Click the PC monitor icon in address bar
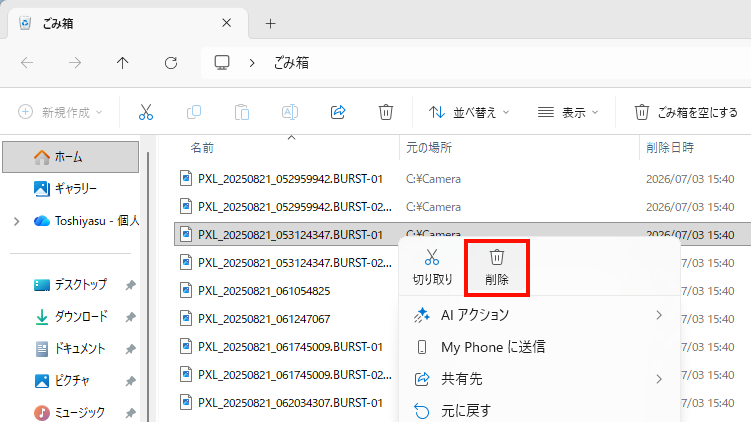This screenshot has height=422, width=751. tap(222, 63)
